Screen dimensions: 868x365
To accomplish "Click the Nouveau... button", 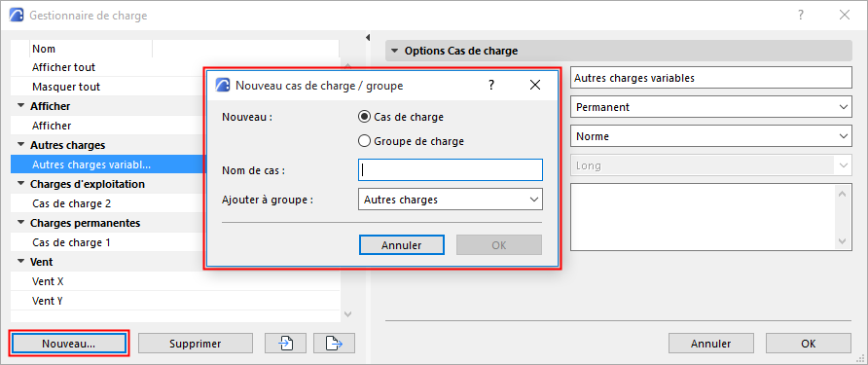I will pos(69,344).
